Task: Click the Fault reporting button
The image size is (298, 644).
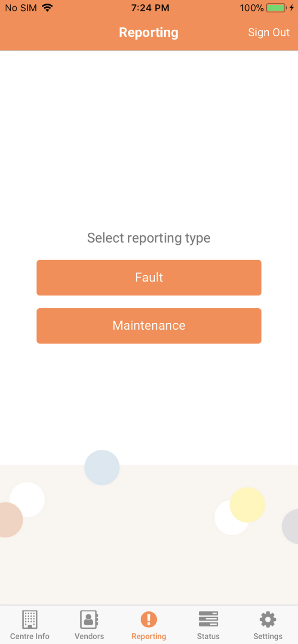Action: coord(149,277)
